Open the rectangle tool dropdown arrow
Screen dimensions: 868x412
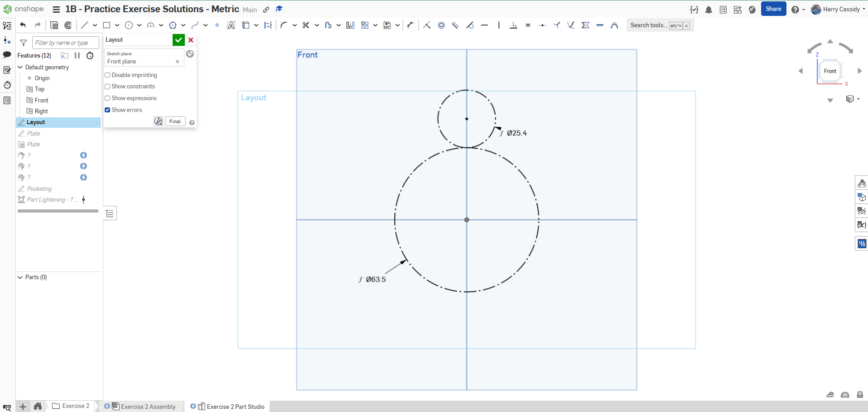click(117, 25)
